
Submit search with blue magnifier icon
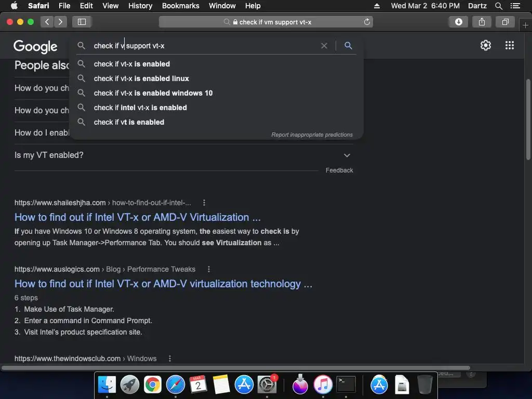click(348, 46)
